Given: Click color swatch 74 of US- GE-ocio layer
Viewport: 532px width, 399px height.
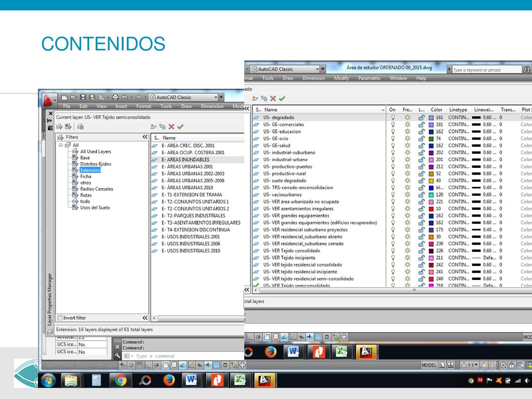Looking at the screenshot, I should click(x=431, y=139).
